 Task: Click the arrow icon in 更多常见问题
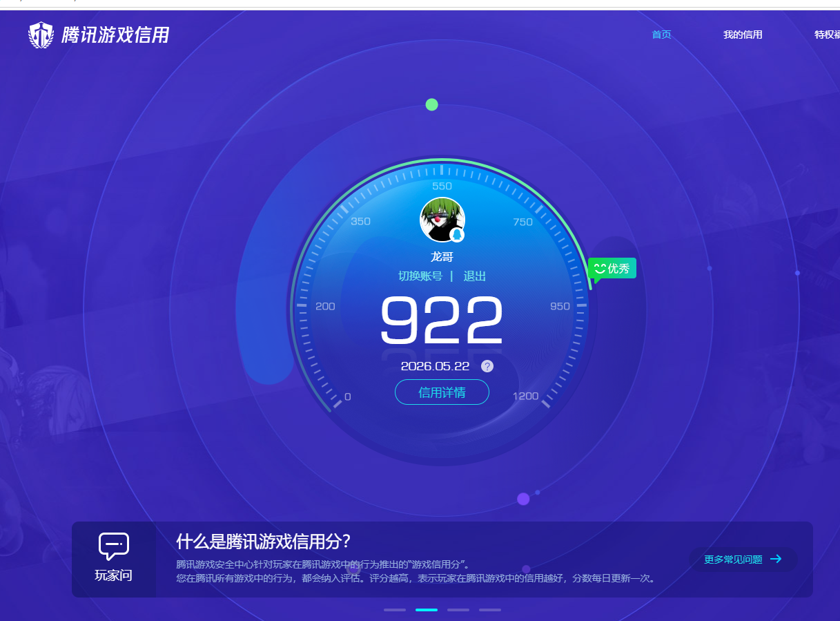776,560
